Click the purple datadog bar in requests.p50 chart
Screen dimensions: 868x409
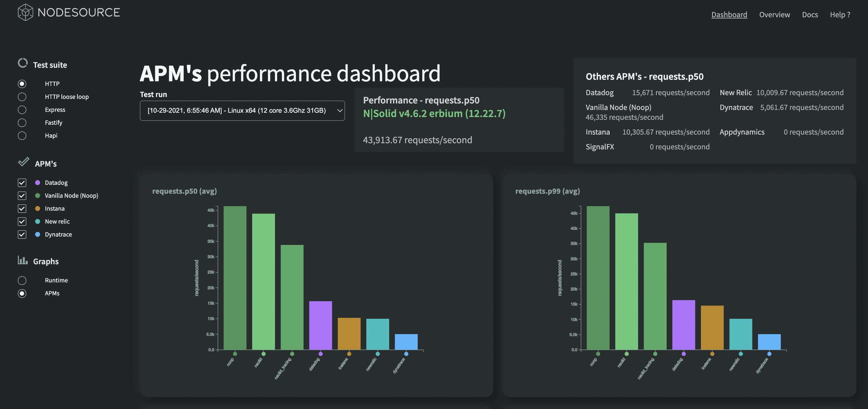pos(320,325)
